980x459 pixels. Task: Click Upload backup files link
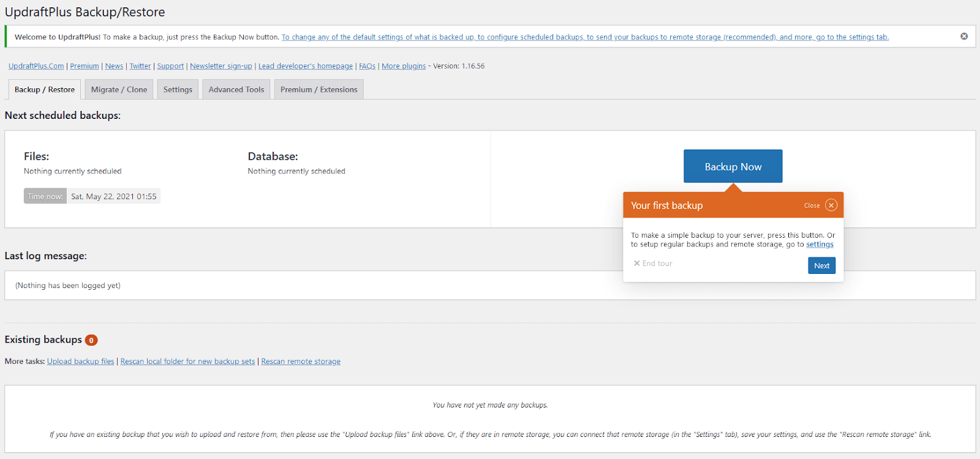click(x=81, y=362)
